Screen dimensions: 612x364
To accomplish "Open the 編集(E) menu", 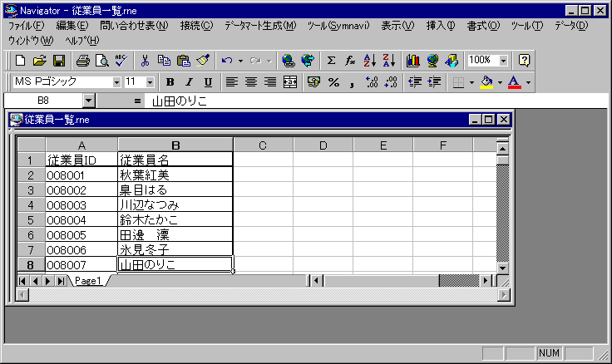I will 72,26.
